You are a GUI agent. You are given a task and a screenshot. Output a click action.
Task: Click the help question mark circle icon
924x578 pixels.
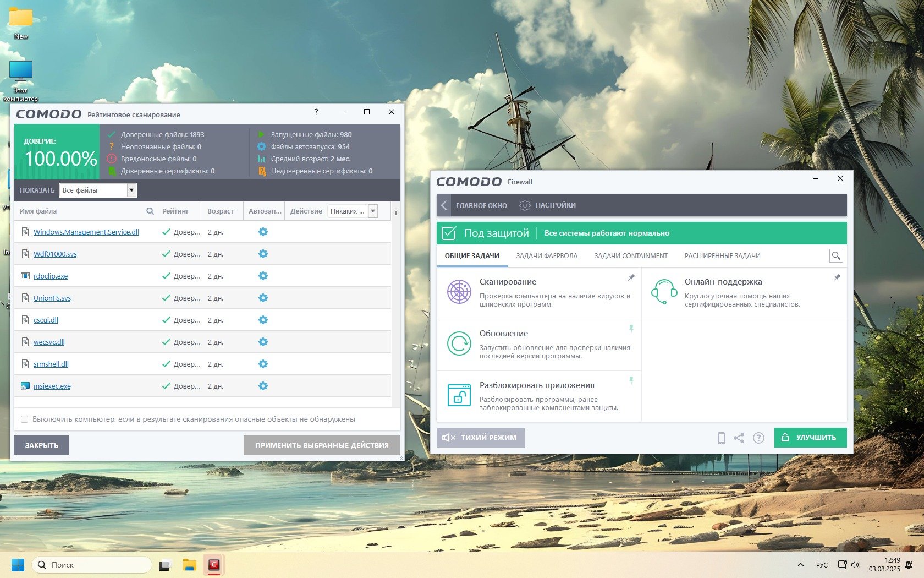pos(758,438)
